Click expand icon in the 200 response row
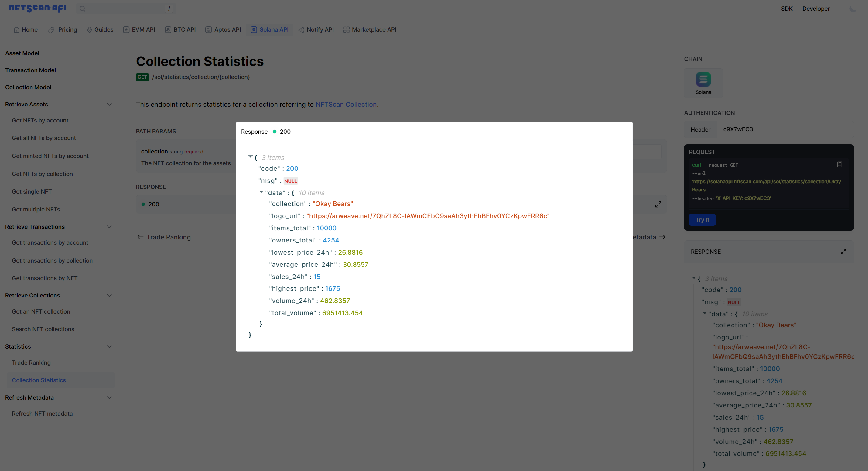 tap(658, 204)
